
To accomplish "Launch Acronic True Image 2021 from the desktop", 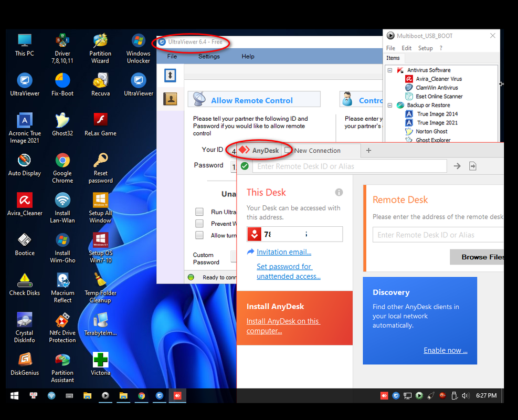I will click(25, 128).
